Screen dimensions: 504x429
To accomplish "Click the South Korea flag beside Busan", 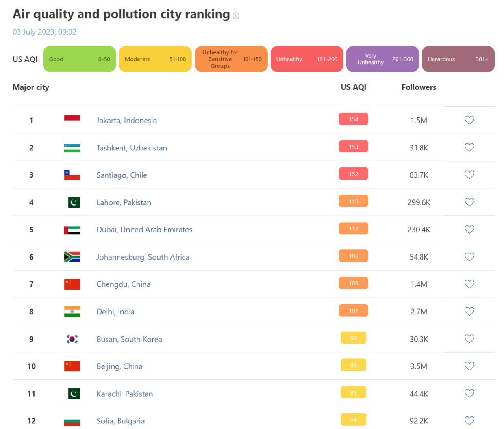I will (x=72, y=338).
